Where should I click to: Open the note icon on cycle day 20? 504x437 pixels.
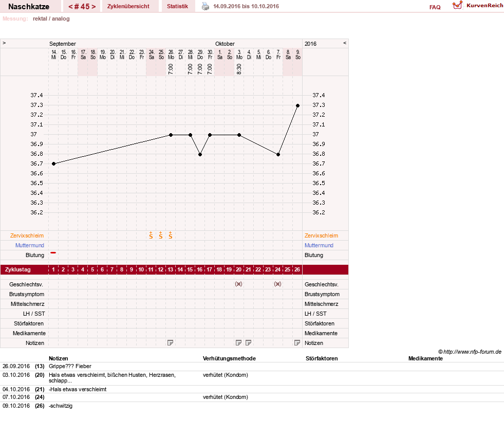click(238, 343)
